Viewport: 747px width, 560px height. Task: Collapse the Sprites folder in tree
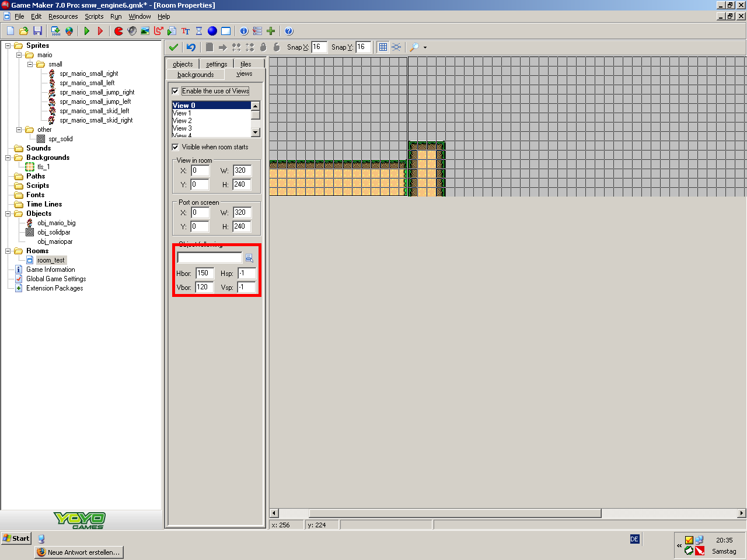coord(8,45)
